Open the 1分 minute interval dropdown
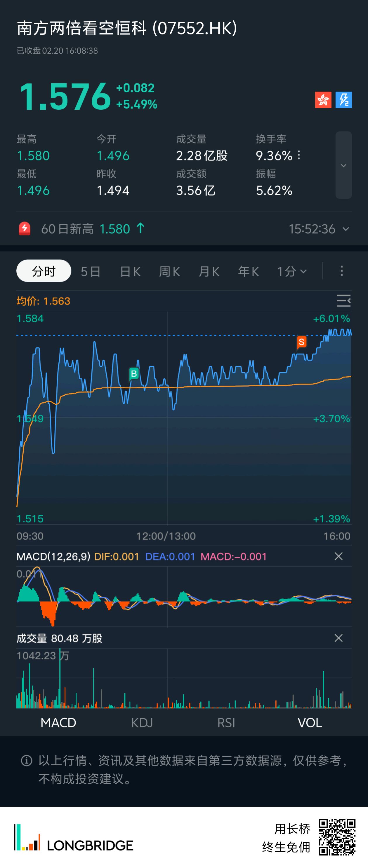This screenshot has height=868, width=368. pyautogui.click(x=292, y=271)
